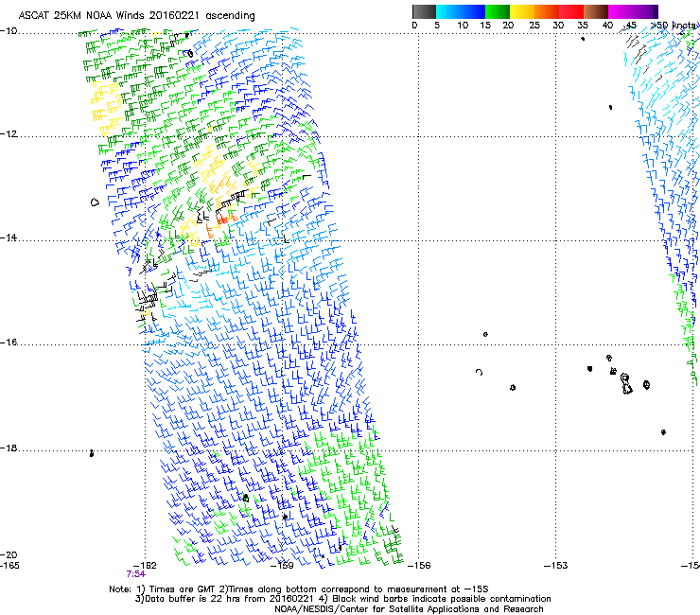Click the title 'ASCAT 25KM NOAA Winds 20160221 ascending'

(136, 16)
